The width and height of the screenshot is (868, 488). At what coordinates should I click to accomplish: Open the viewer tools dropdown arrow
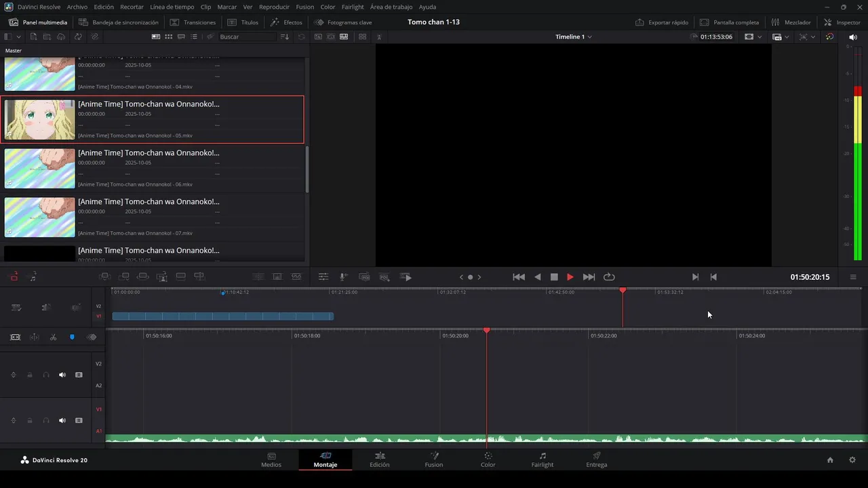(814, 37)
